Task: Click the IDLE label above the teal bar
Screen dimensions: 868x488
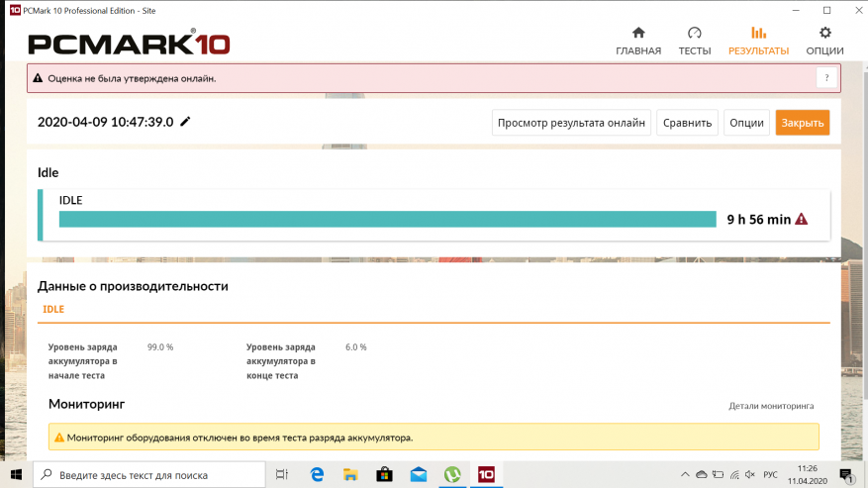Action: click(71, 201)
